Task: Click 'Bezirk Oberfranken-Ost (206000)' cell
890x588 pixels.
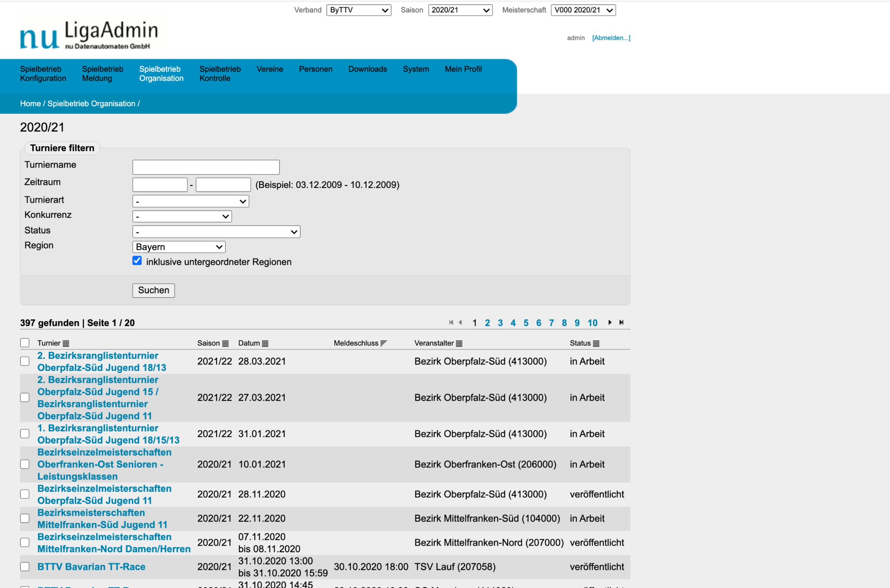Action: coord(485,464)
